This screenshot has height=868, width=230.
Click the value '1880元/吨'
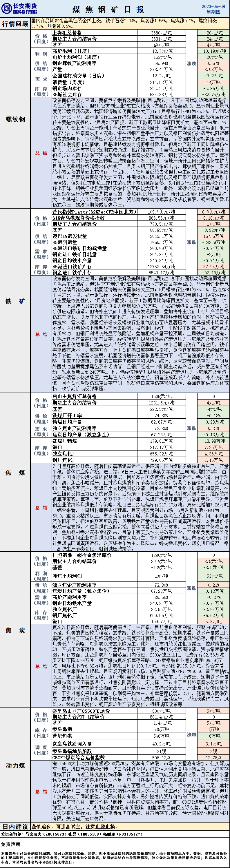coord(161,555)
